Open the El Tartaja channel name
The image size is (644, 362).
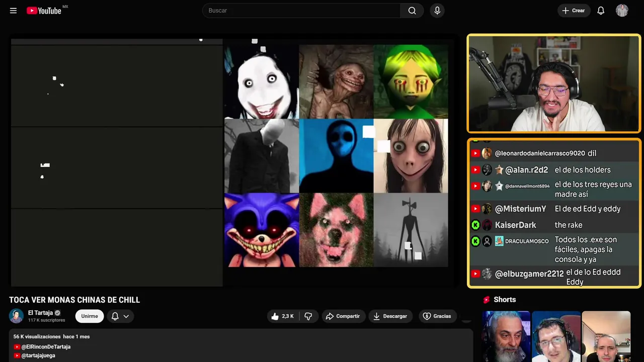pyautogui.click(x=40, y=313)
